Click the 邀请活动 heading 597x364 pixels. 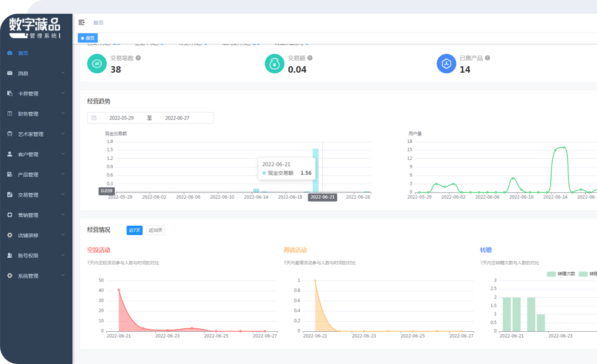click(x=295, y=250)
